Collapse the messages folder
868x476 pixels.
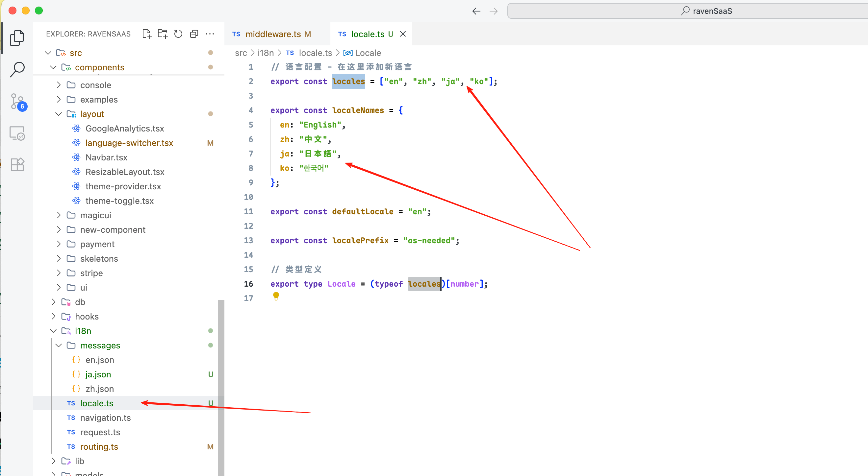point(59,345)
